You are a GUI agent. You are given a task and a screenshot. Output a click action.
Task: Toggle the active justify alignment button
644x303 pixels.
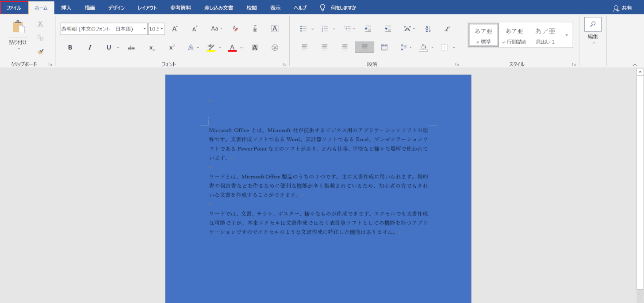click(364, 47)
